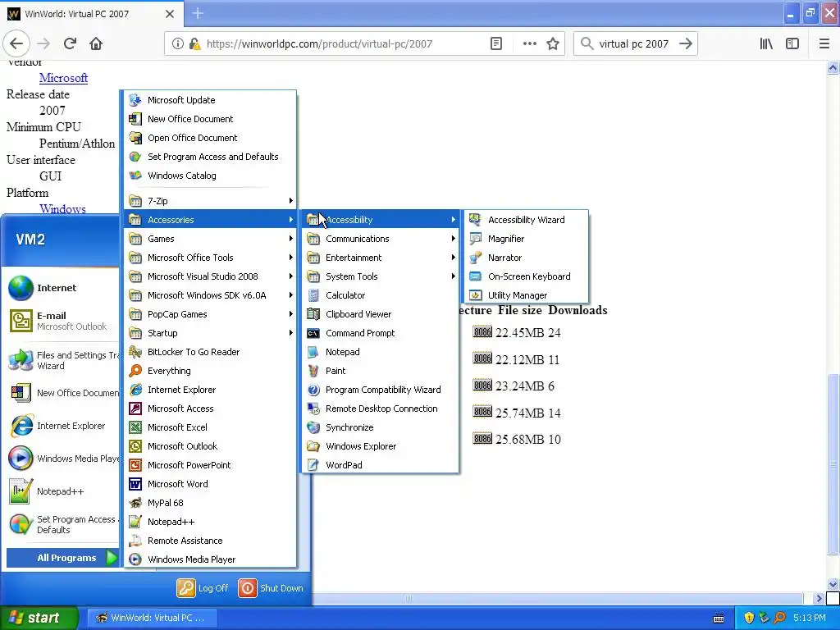Viewport: 840px width, 630px height.
Task: Click the horizontal scrollbar thumb
Action: [409, 598]
